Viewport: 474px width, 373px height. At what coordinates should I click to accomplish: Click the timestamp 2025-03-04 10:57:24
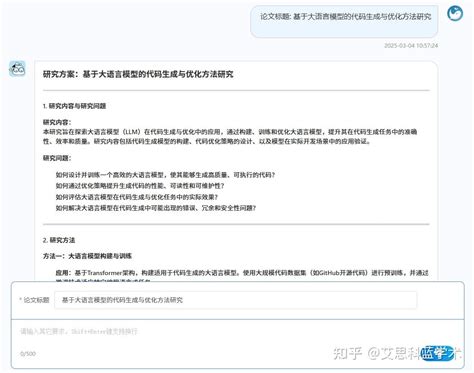coord(411,46)
